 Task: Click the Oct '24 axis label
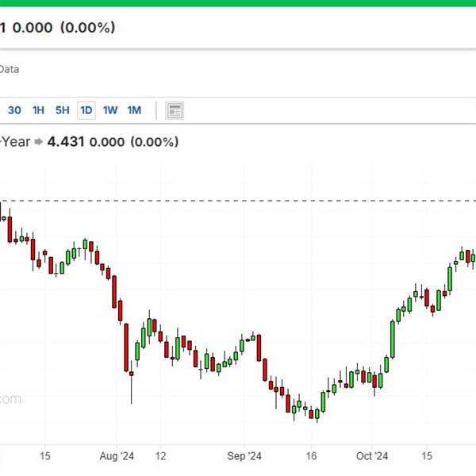(x=372, y=456)
